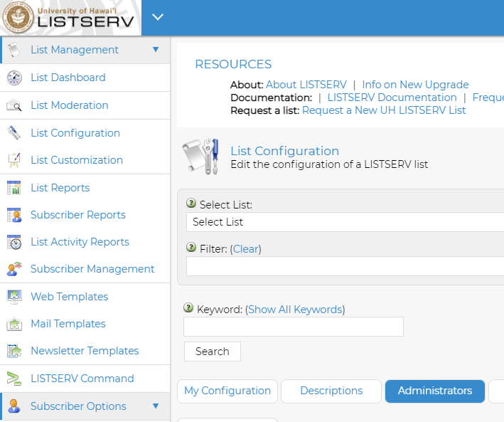Open Subscriber Reports
This screenshot has width=504, height=422.
pos(78,215)
